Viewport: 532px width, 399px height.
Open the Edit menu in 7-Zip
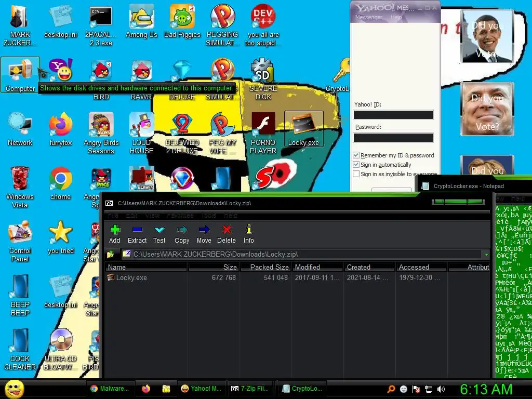[x=131, y=215]
